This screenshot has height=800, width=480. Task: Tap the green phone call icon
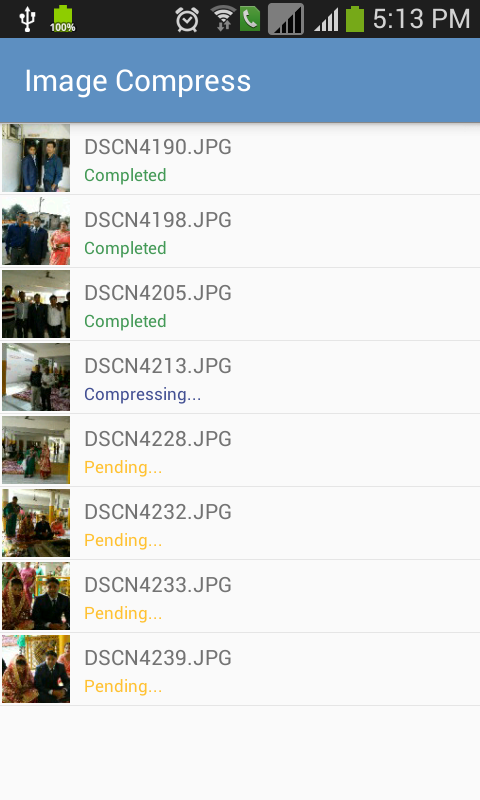coord(250,19)
